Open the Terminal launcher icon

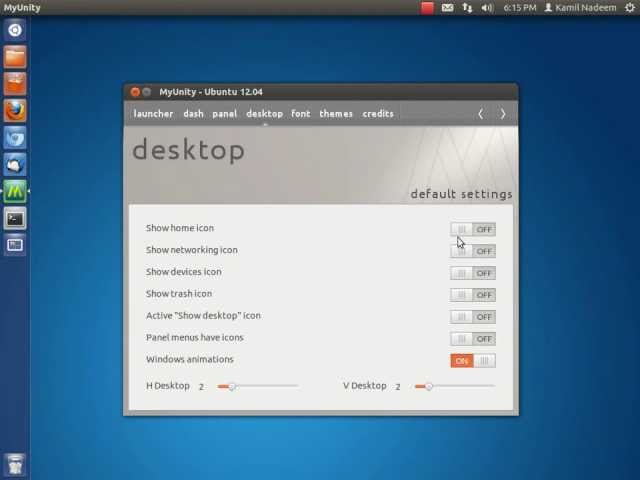[x=15, y=218]
